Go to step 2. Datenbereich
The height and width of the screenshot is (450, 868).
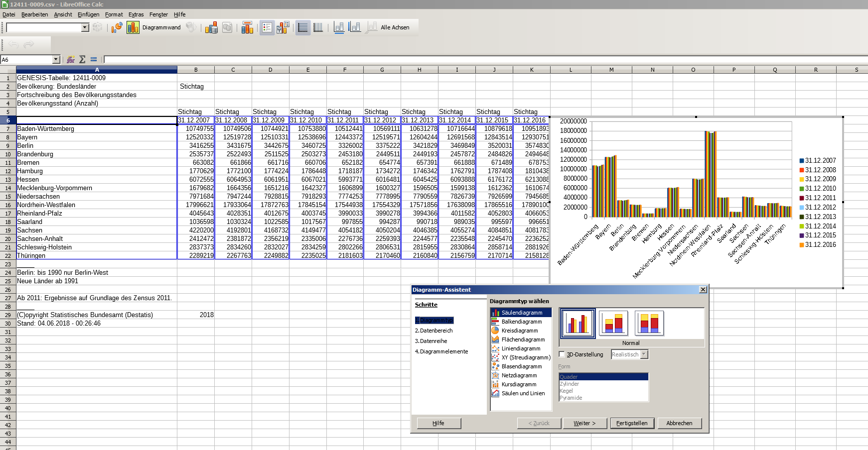click(434, 331)
